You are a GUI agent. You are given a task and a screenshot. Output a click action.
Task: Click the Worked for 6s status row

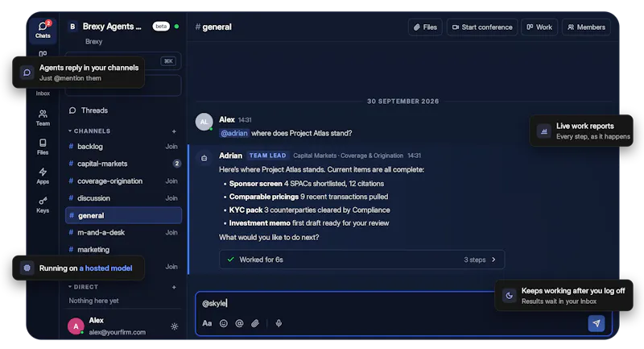tap(361, 260)
